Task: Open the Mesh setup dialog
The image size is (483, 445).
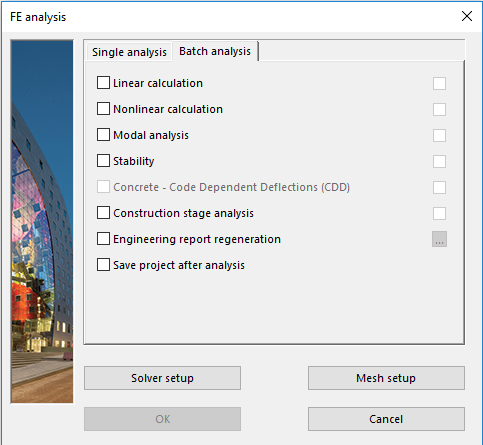Action: [x=386, y=378]
